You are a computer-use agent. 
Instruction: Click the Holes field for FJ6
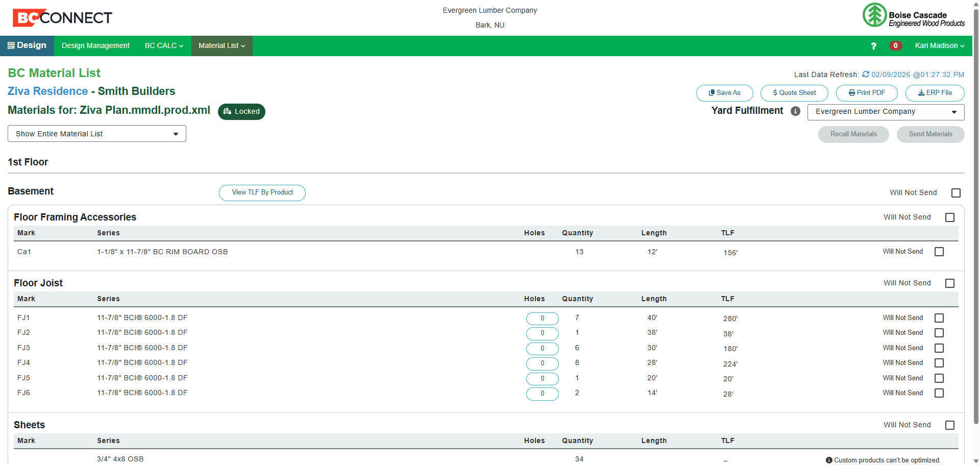[x=542, y=394]
